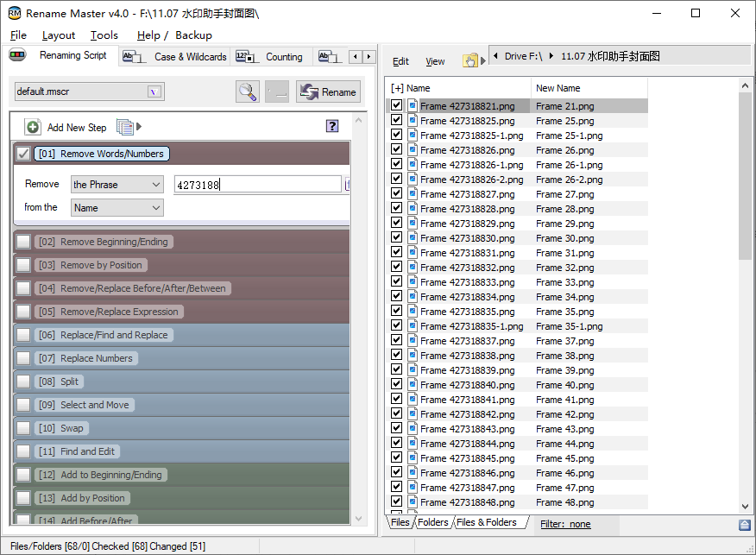Uncheck step 01 Remove Words/Numbers
Screen dimensions: 756x555
tap(23, 154)
